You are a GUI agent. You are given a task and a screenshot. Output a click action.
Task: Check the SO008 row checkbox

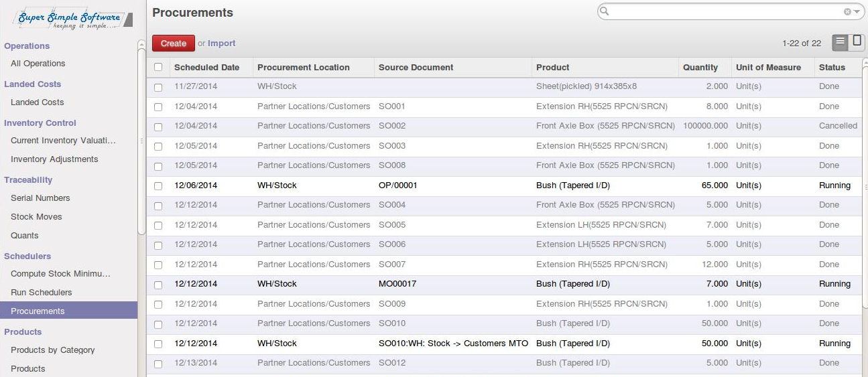click(x=158, y=166)
